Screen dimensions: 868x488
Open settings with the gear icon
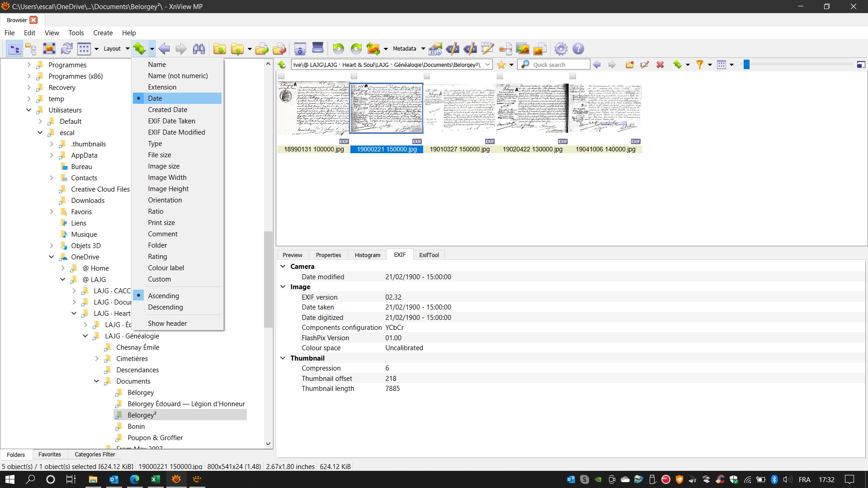tap(561, 49)
